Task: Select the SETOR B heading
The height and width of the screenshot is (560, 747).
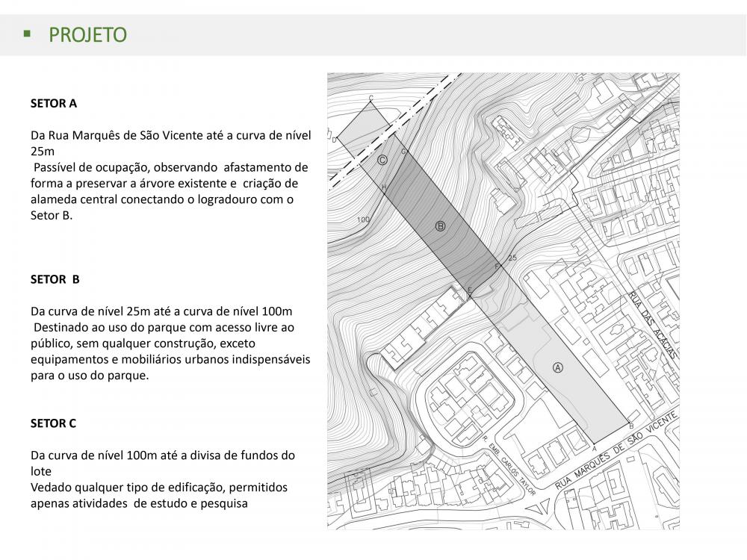Action: tap(55, 279)
